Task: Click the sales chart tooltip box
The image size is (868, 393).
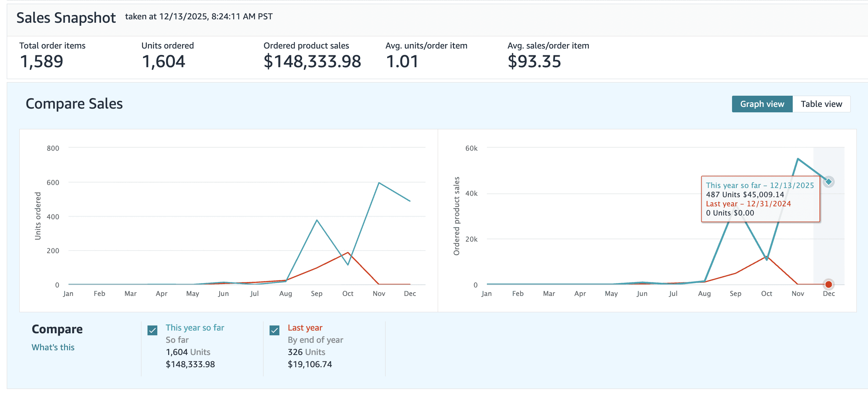Action: pyautogui.click(x=760, y=199)
